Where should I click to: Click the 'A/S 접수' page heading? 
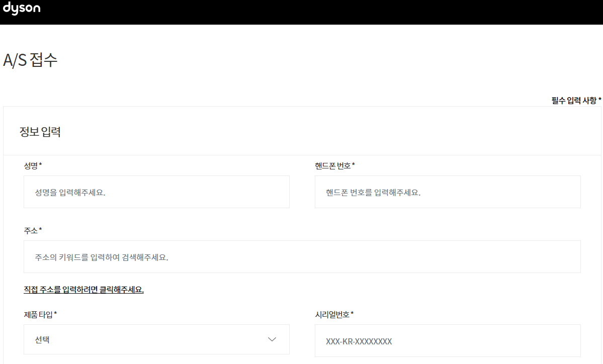click(x=30, y=60)
